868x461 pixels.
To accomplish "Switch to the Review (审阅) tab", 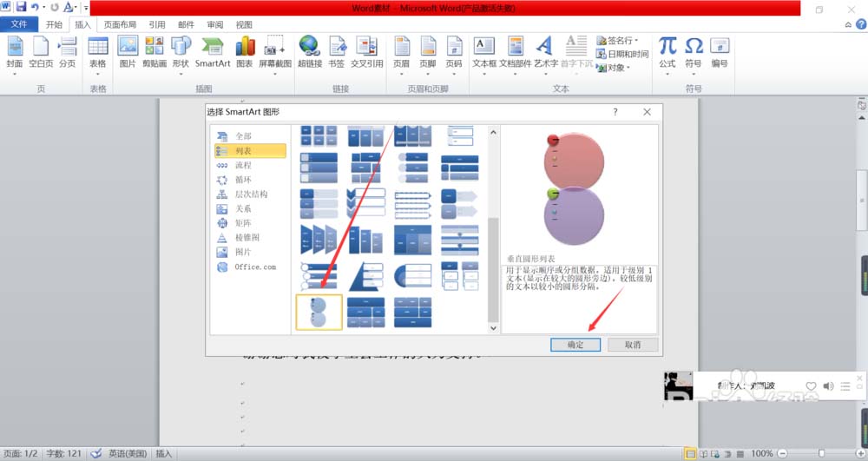I will click(x=215, y=24).
